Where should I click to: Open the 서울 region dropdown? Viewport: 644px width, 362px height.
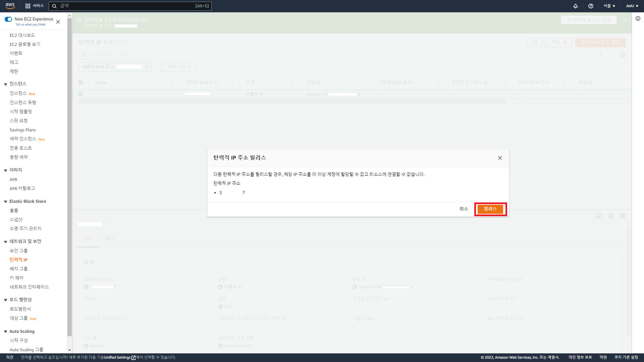(609, 6)
